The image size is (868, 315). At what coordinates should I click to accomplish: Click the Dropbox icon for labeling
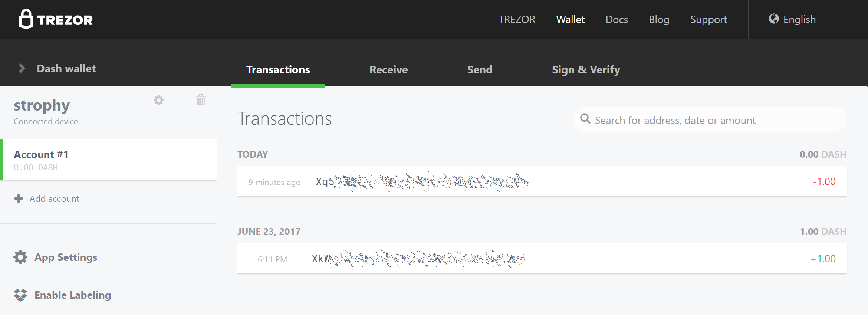coord(20,295)
